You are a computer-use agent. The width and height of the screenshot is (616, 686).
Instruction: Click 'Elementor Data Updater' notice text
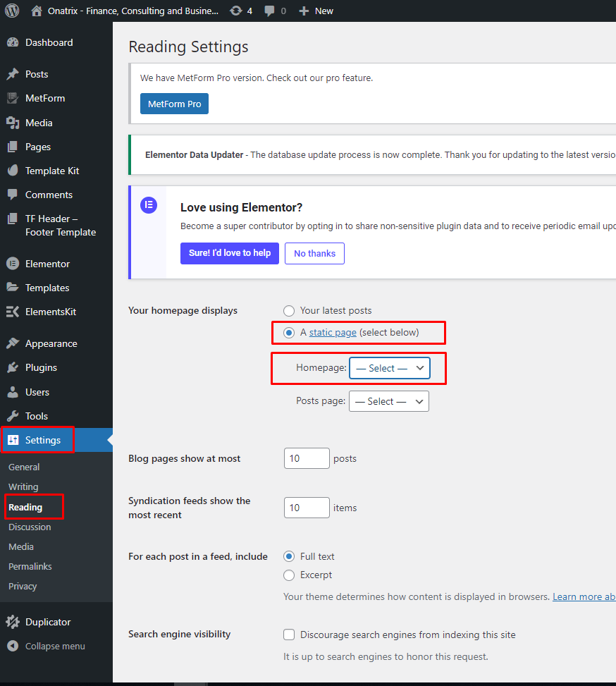tap(195, 155)
